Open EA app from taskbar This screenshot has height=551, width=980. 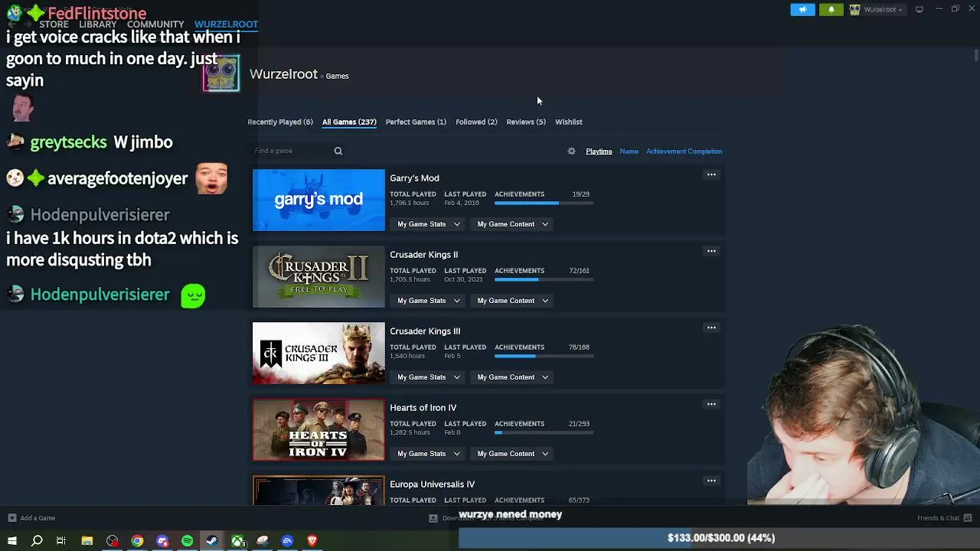coord(287,541)
